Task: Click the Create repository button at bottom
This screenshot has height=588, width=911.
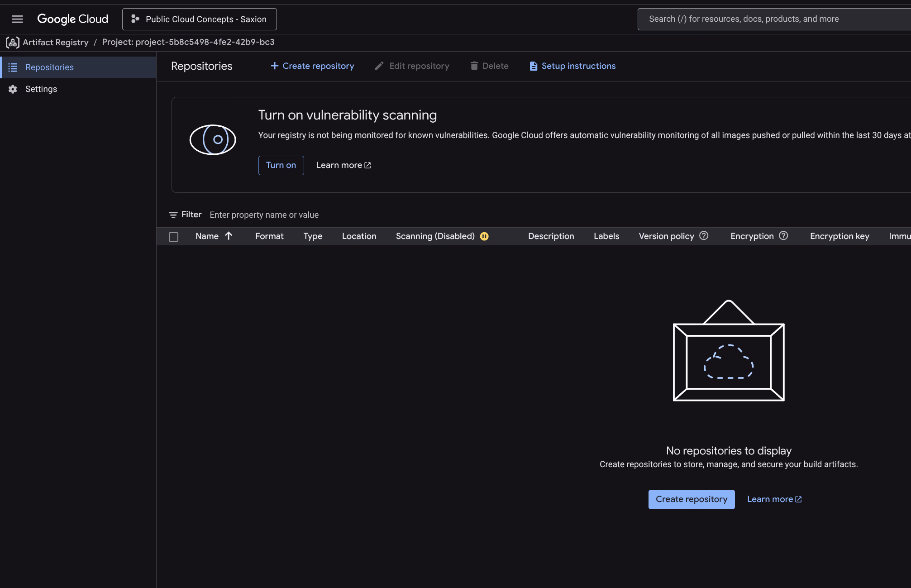Action: (691, 499)
